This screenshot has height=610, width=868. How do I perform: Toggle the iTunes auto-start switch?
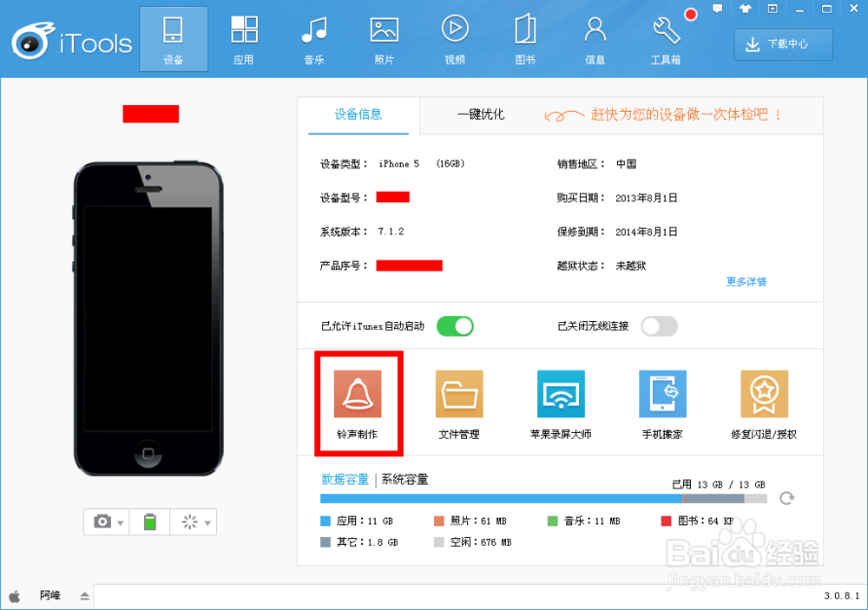click(455, 326)
